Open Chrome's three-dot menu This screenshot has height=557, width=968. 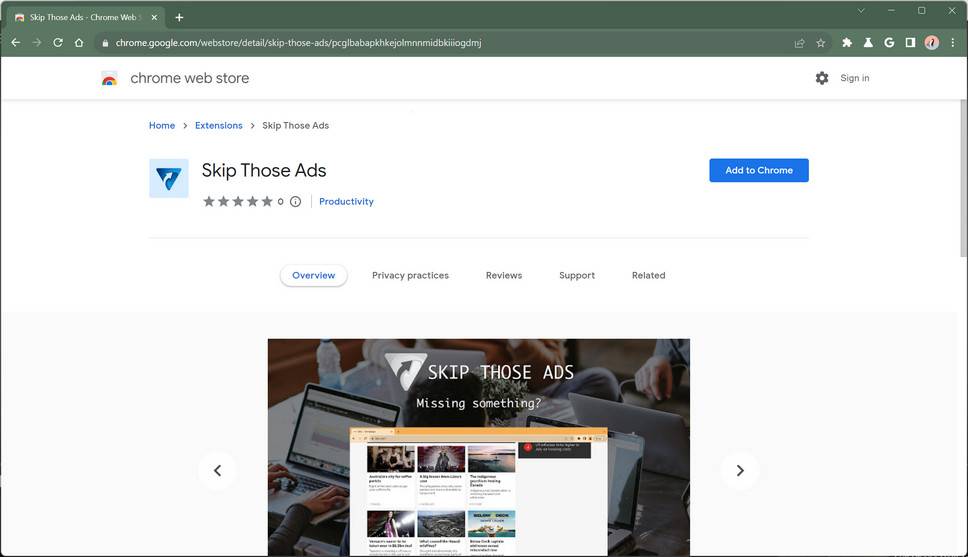click(953, 43)
